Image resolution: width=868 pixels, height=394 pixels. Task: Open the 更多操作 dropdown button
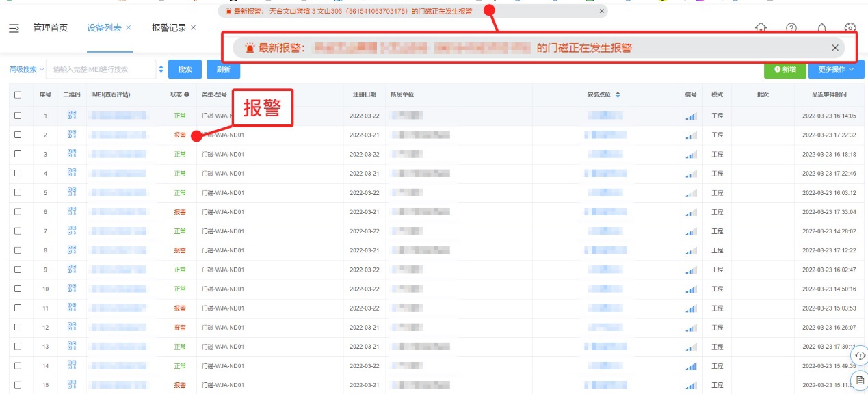[x=836, y=69]
